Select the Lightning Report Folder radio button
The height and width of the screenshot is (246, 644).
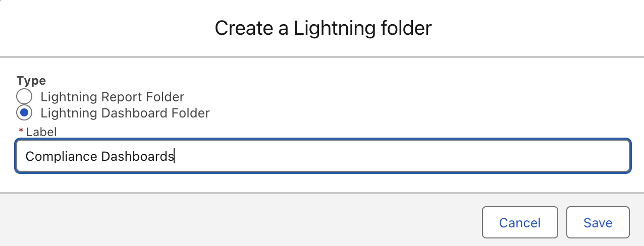coord(24,96)
